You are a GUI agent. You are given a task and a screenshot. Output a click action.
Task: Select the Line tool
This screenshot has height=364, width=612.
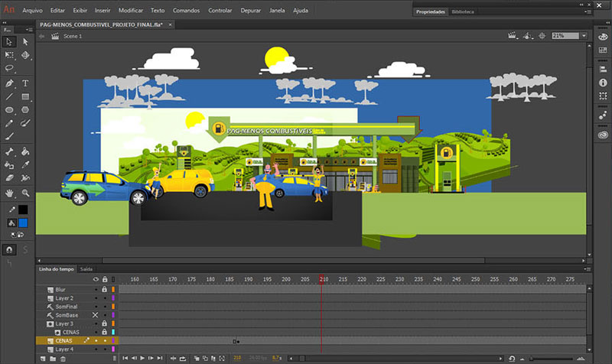point(9,96)
